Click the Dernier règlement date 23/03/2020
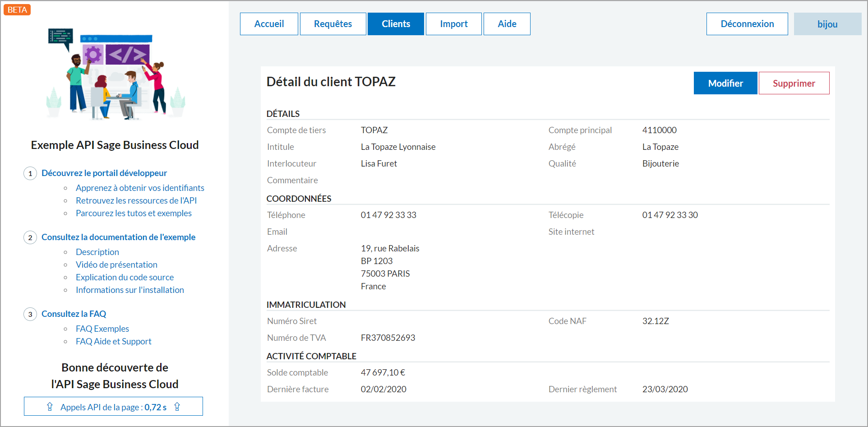The height and width of the screenshot is (427, 868). pyautogui.click(x=665, y=389)
